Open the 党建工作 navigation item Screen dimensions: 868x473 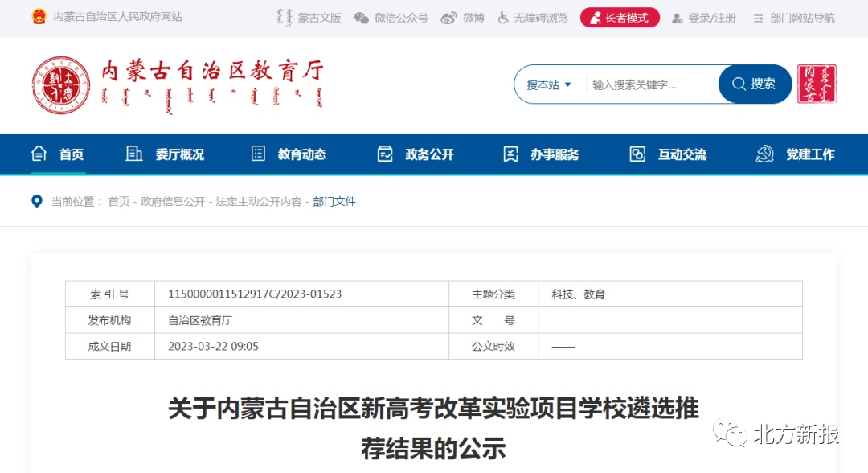[x=796, y=154]
